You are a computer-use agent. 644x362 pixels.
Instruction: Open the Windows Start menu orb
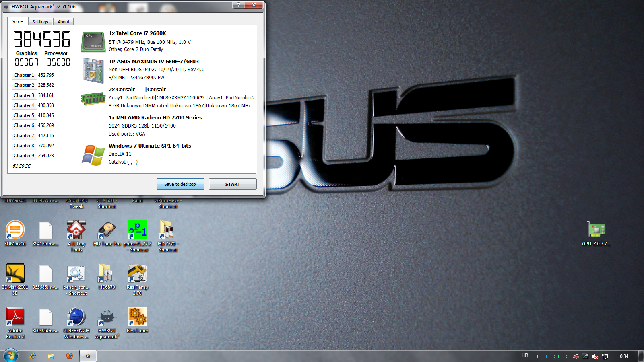(11, 356)
